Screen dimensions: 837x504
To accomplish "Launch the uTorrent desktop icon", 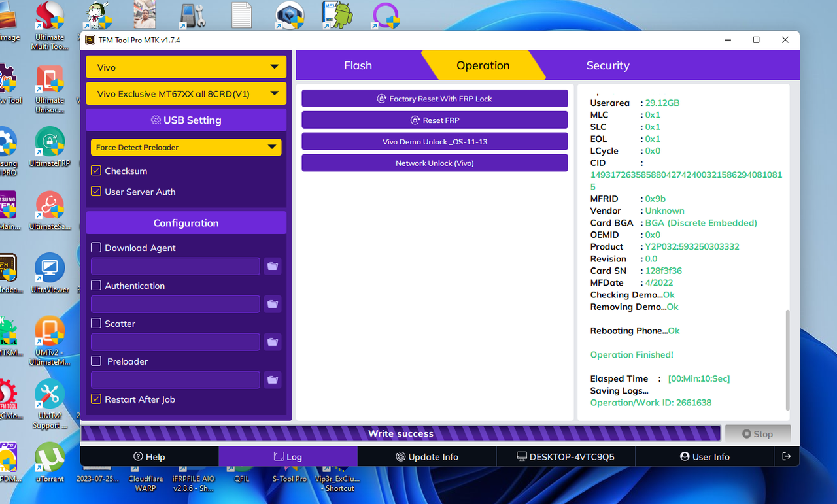I will click(50, 463).
